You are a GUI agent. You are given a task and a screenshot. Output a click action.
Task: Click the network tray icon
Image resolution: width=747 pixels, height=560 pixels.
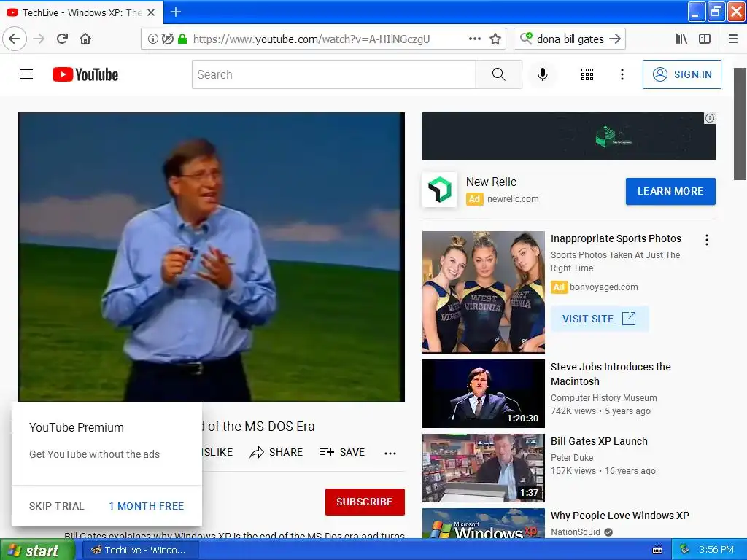(684, 550)
